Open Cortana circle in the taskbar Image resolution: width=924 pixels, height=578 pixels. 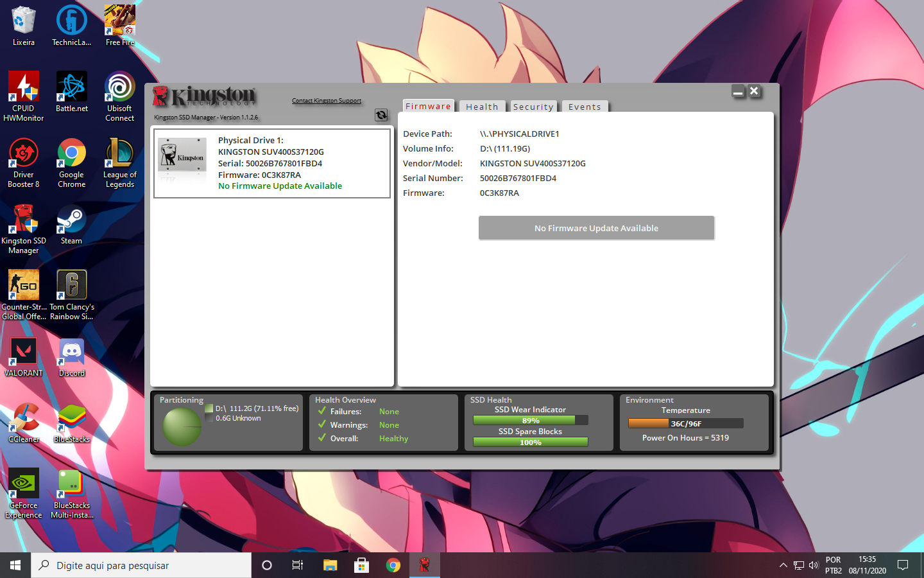point(267,565)
